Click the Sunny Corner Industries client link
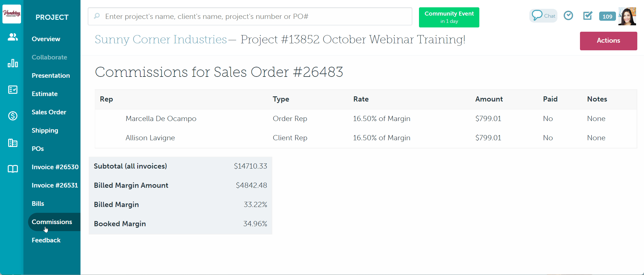Image resolution: width=644 pixels, height=275 pixels. (x=161, y=40)
